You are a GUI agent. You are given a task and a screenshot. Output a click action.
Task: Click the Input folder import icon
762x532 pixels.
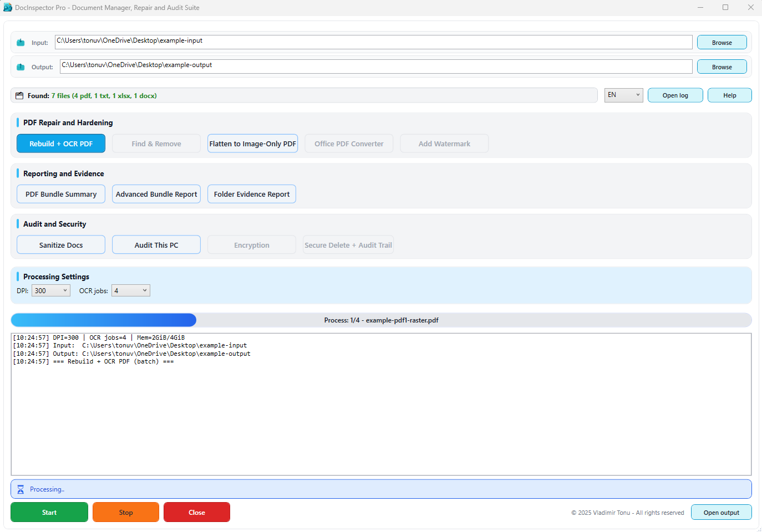point(21,42)
